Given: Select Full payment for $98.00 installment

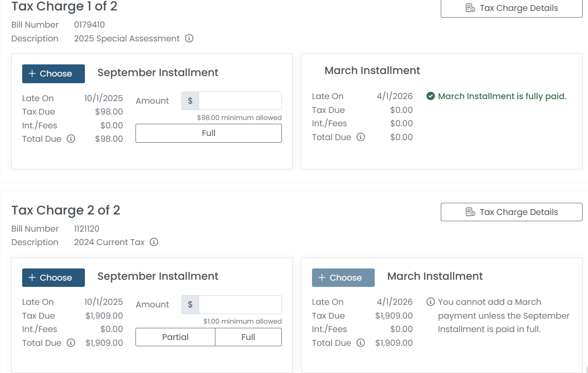Looking at the screenshot, I should [208, 133].
